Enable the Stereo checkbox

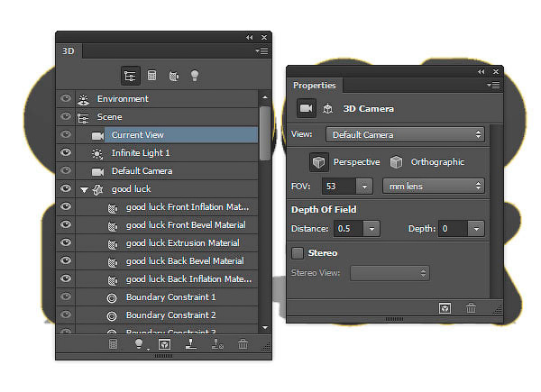click(x=298, y=253)
